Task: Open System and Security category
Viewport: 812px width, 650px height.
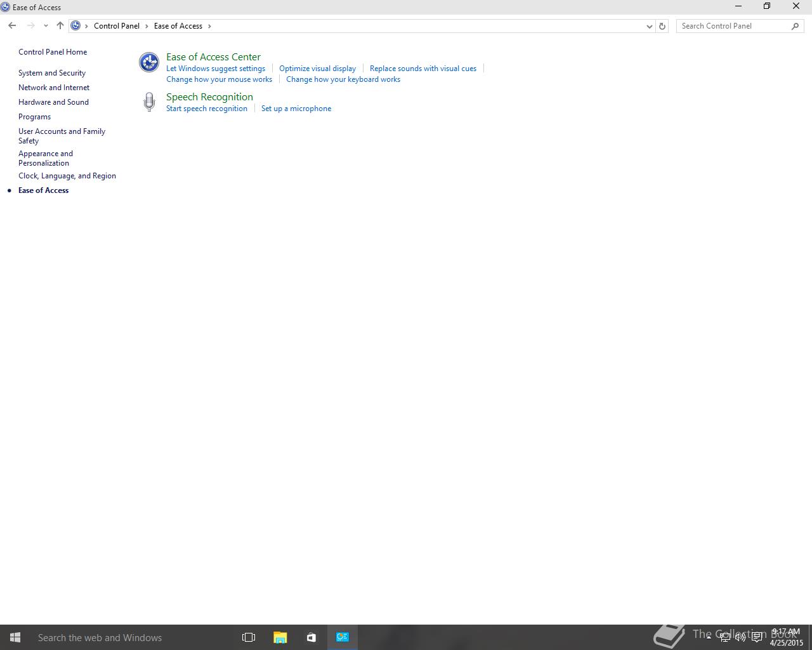Action: [x=52, y=73]
